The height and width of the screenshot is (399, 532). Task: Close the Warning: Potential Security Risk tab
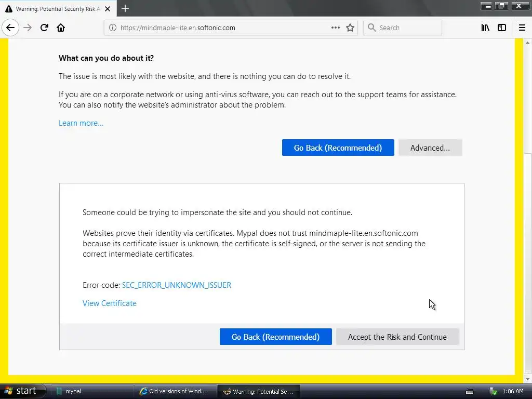[x=108, y=9]
